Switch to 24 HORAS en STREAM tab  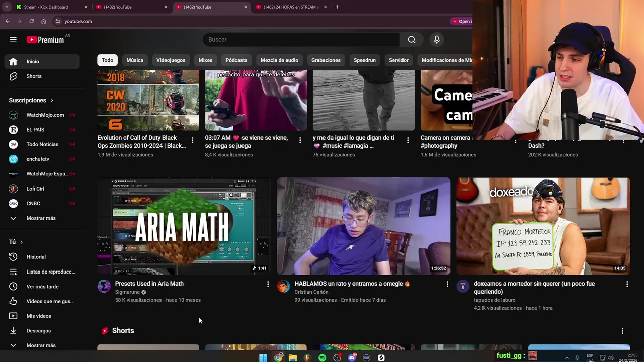pos(292,7)
